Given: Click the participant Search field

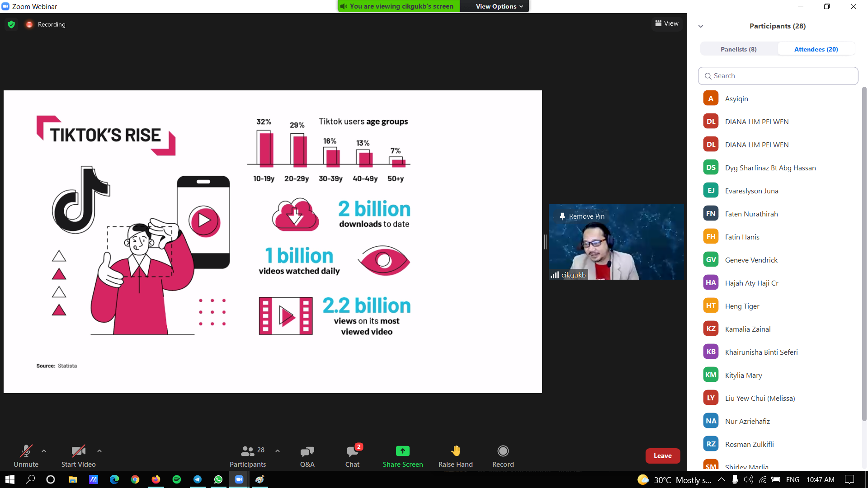Looking at the screenshot, I should click(778, 76).
